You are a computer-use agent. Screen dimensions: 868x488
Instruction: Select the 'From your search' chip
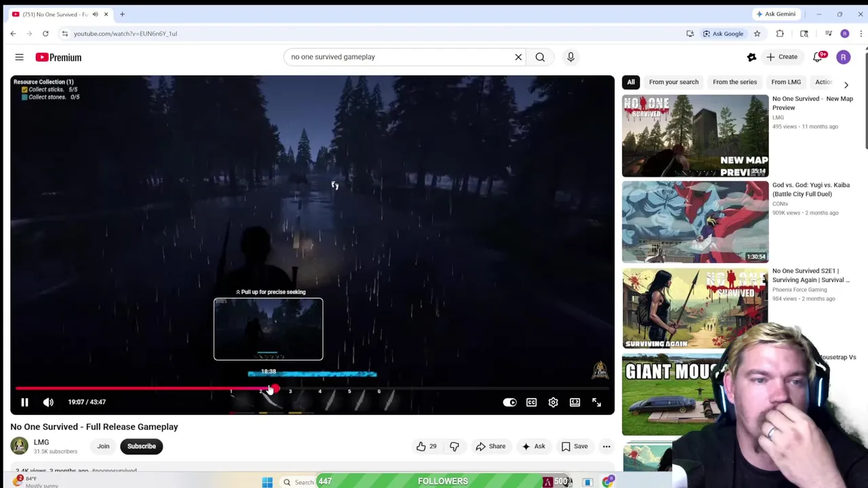(x=673, y=82)
